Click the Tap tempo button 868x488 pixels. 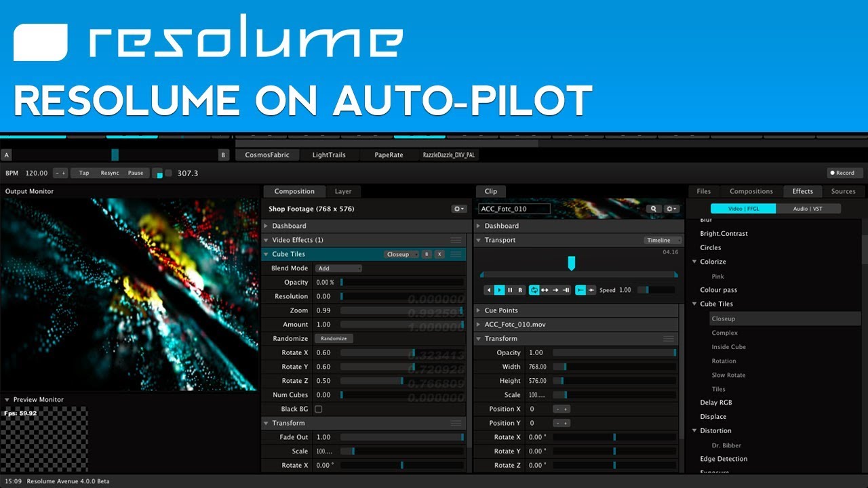(x=84, y=173)
